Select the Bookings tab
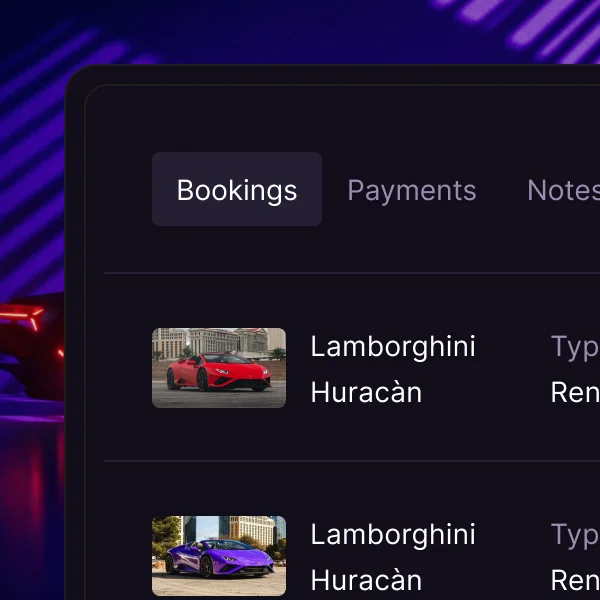This screenshot has height=600, width=600. tap(237, 189)
